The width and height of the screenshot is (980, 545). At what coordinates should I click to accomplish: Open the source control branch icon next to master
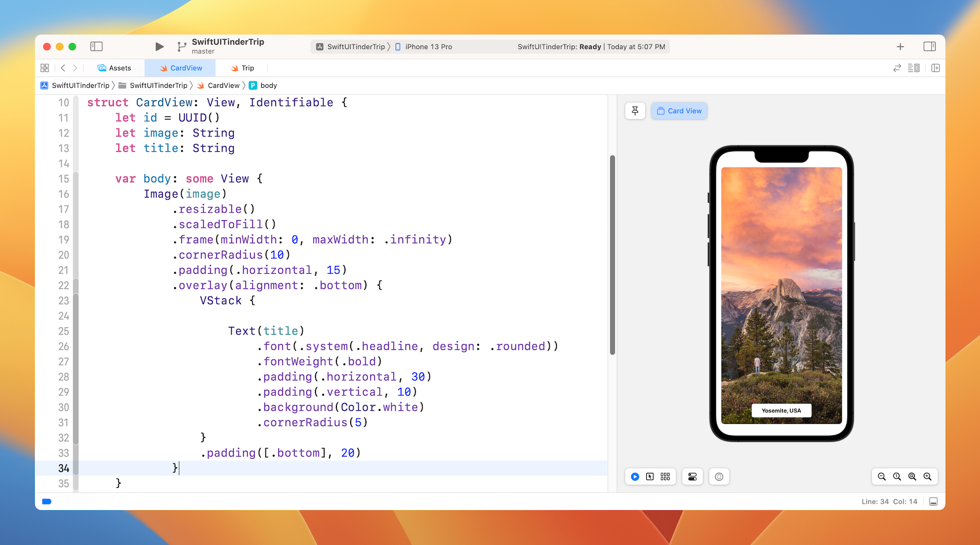(182, 46)
